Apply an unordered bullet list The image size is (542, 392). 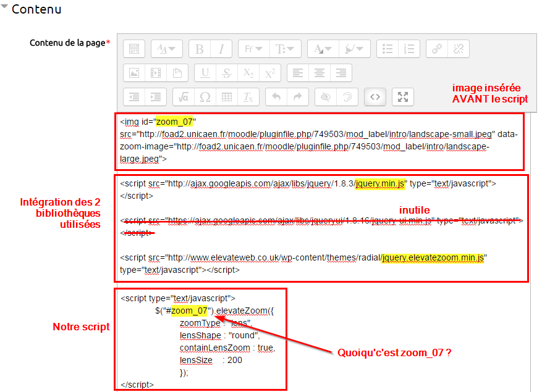point(387,49)
